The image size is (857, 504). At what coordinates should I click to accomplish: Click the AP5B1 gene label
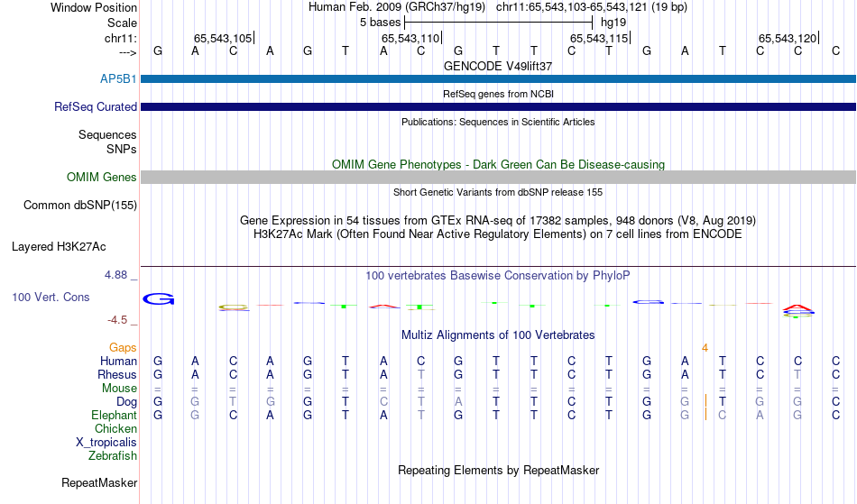pyautogui.click(x=118, y=78)
